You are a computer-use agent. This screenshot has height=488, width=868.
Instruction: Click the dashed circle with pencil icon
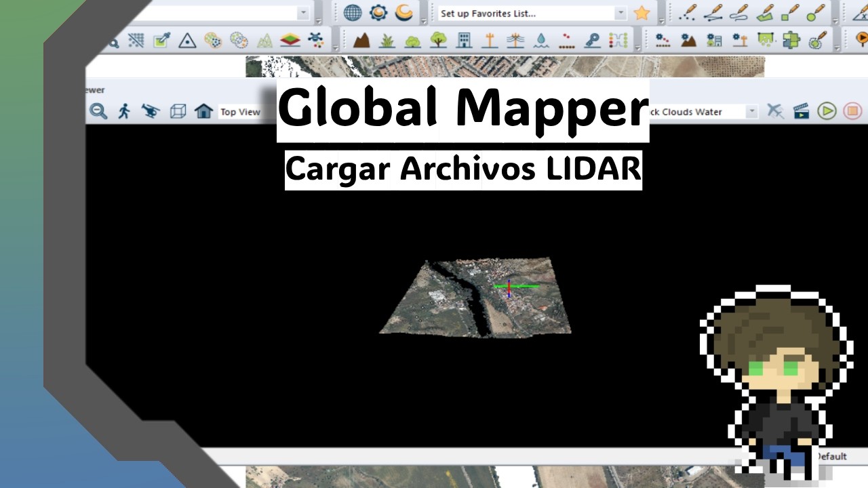(817, 40)
